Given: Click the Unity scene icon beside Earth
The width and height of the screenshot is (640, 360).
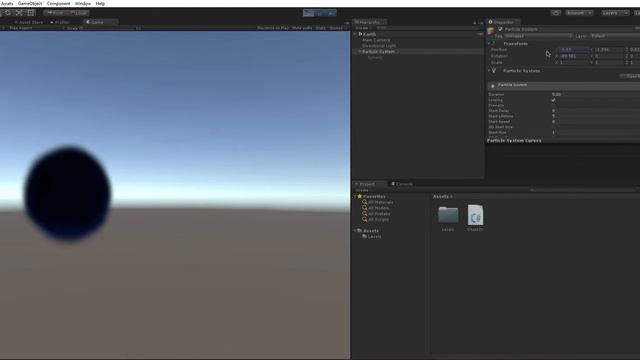Looking at the screenshot, I should click(360, 34).
